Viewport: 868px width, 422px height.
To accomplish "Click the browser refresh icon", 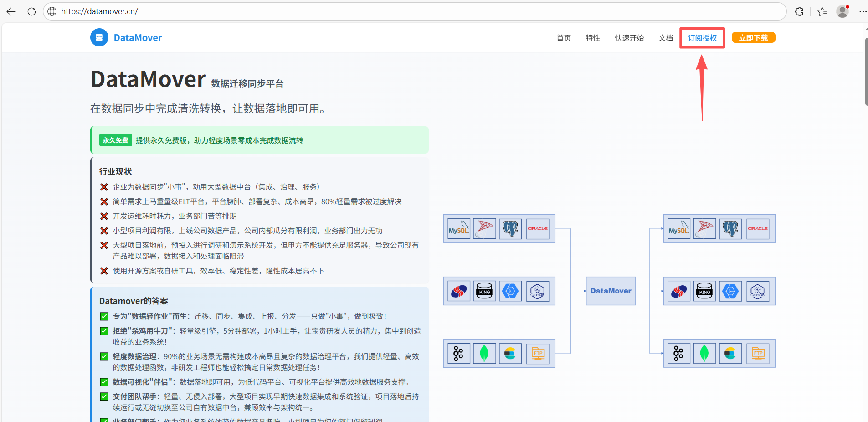I will coord(31,11).
